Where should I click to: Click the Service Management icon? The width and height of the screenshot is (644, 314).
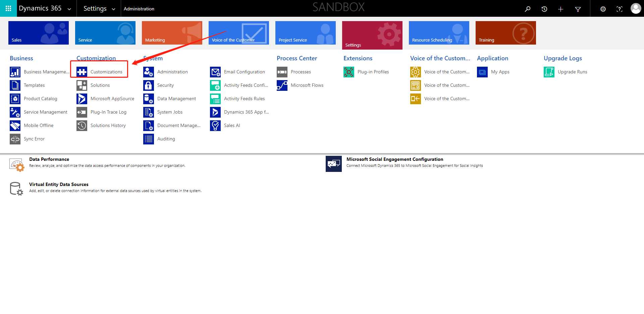pos(15,112)
